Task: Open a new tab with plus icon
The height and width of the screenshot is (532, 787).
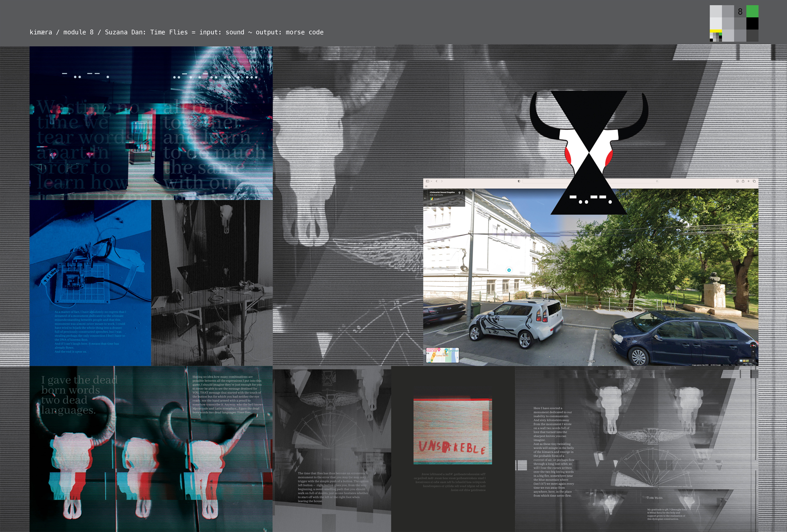Action: 748,181
